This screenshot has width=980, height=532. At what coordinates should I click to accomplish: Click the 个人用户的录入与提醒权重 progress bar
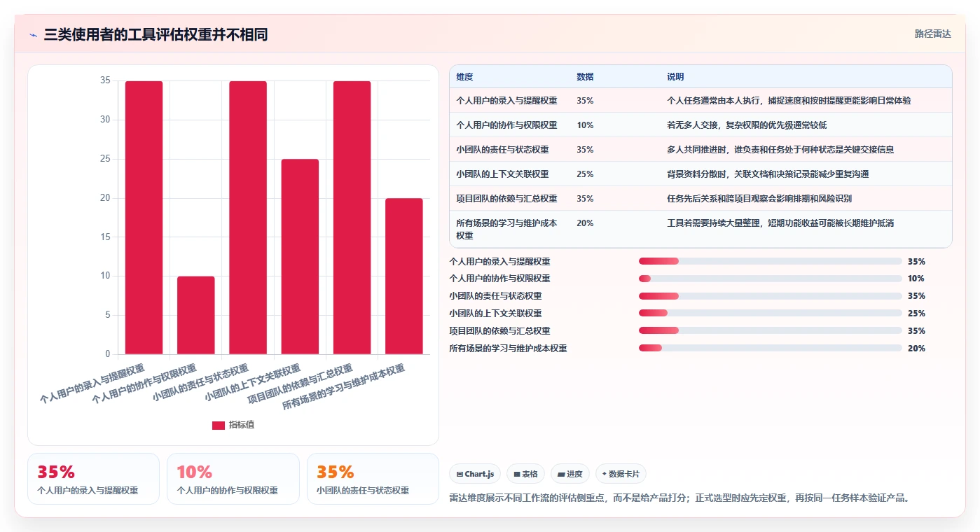tap(770, 261)
